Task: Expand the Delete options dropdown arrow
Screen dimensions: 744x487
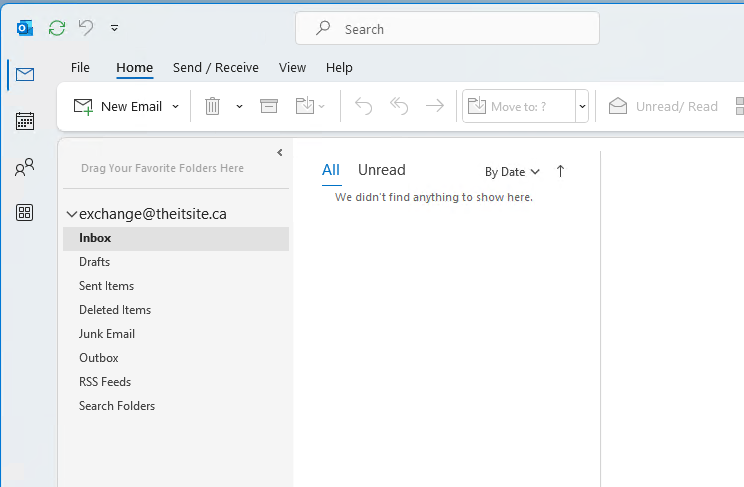Action: click(239, 106)
